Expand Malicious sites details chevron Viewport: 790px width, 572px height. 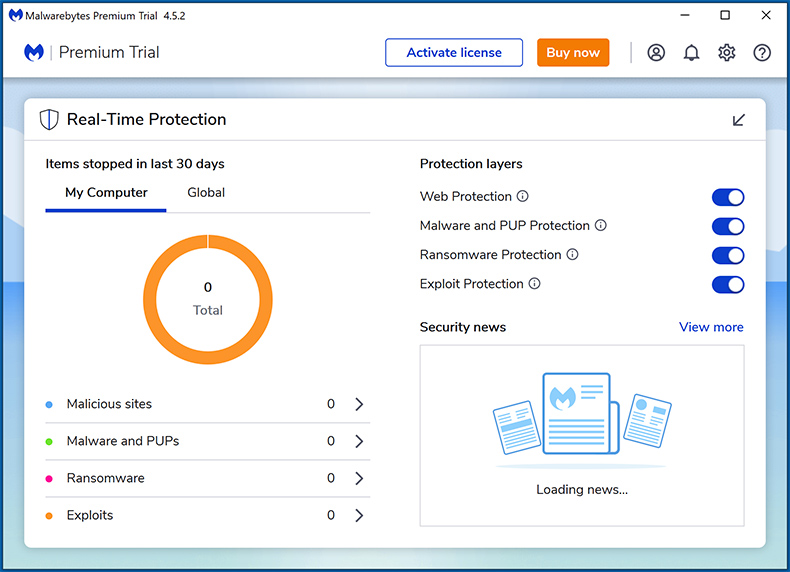click(359, 404)
